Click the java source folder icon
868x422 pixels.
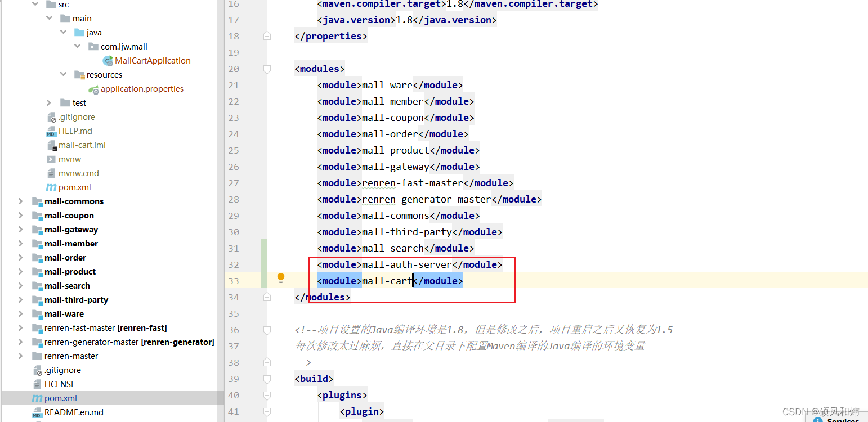79,33
